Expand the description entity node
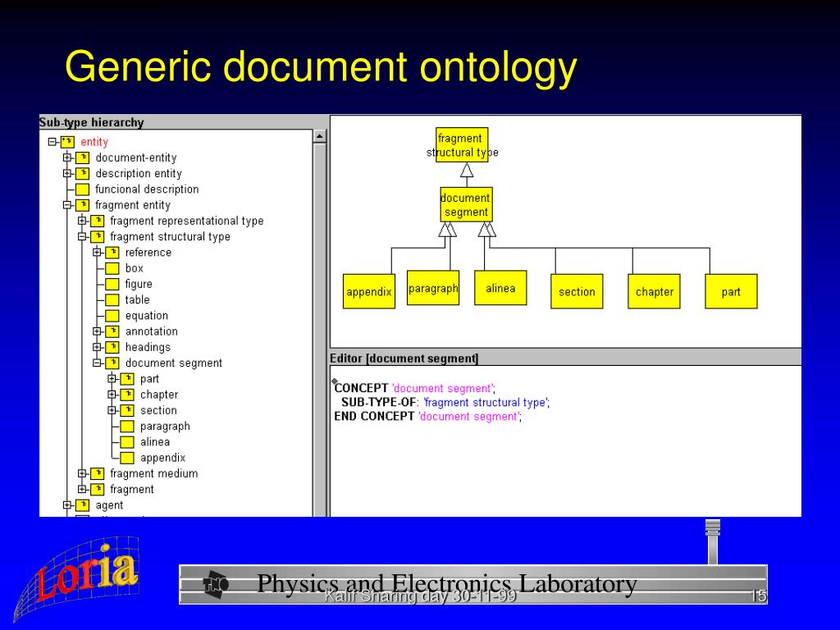This screenshot has width=840, height=630. (x=67, y=174)
